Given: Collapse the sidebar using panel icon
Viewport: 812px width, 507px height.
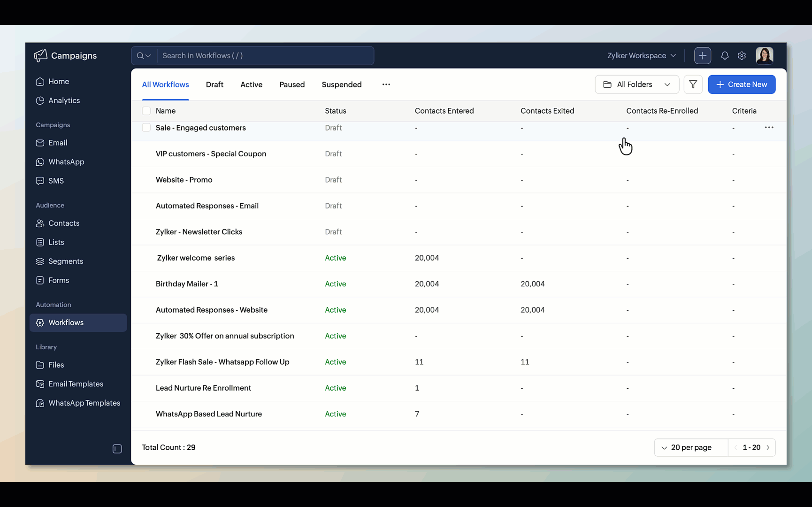Looking at the screenshot, I should coord(117,449).
